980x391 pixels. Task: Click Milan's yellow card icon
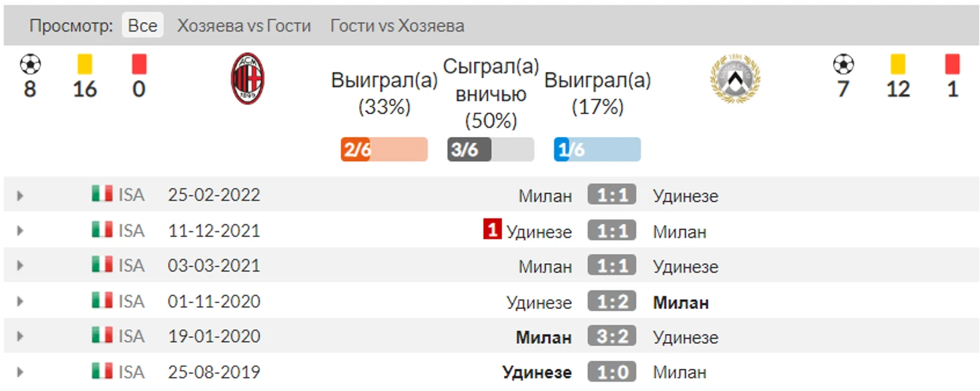pyautogui.click(x=85, y=64)
